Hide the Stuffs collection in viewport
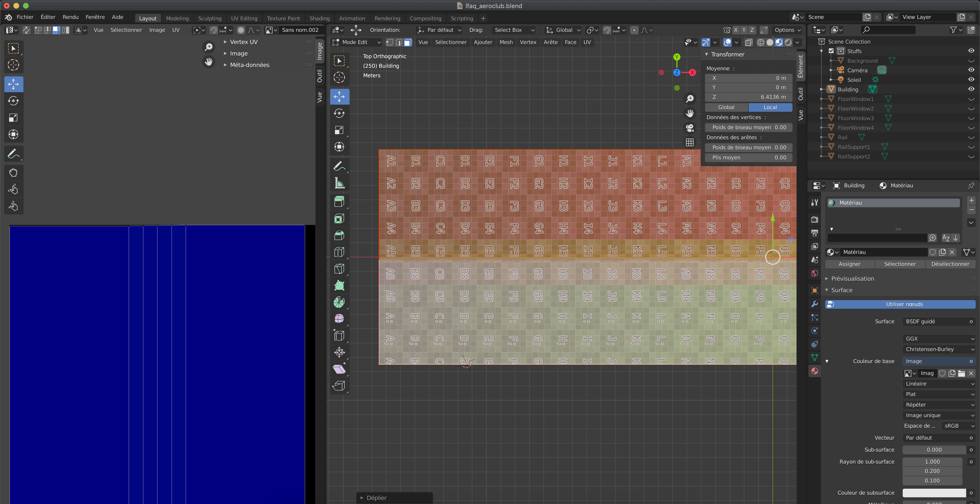Image resolution: width=980 pixels, height=504 pixels. 971,51
